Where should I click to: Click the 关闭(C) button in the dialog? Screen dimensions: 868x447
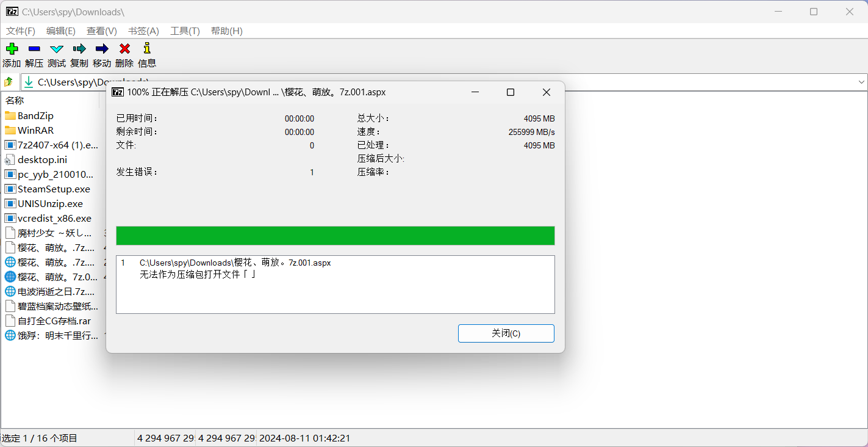click(506, 333)
